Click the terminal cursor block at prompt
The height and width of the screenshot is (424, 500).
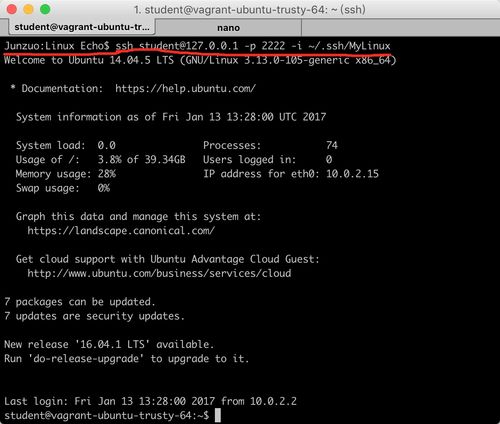(x=218, y=415)
